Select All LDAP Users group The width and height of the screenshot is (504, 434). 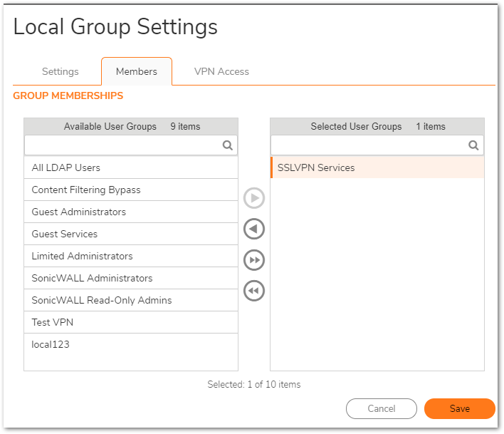pyautogui.click(x=131, y=167)
